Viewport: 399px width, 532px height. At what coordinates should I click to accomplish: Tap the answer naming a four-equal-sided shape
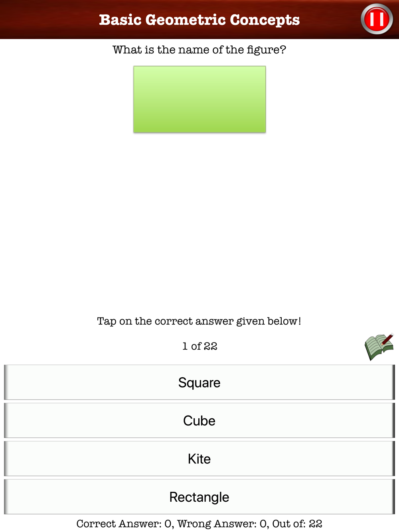(199, 382)
